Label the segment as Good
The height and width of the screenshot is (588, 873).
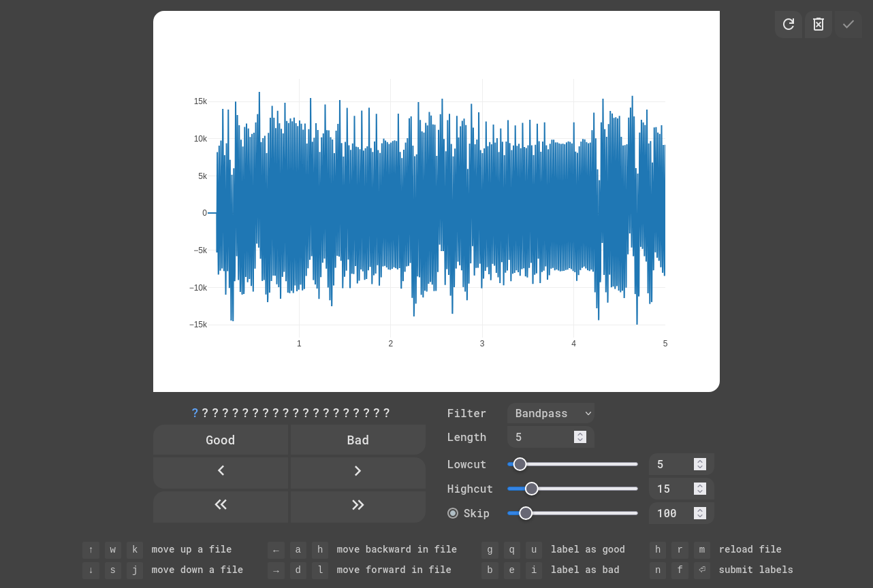pyautogui.click(x=221, y=440)
